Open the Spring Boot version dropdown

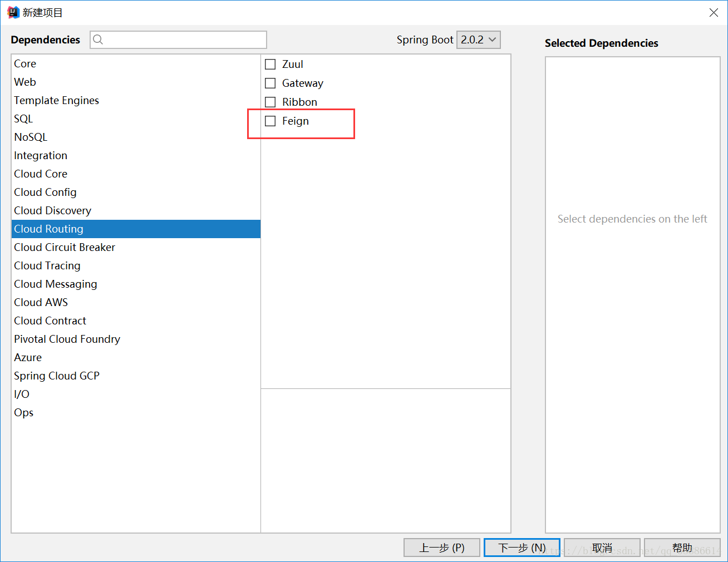click(479, 40)
